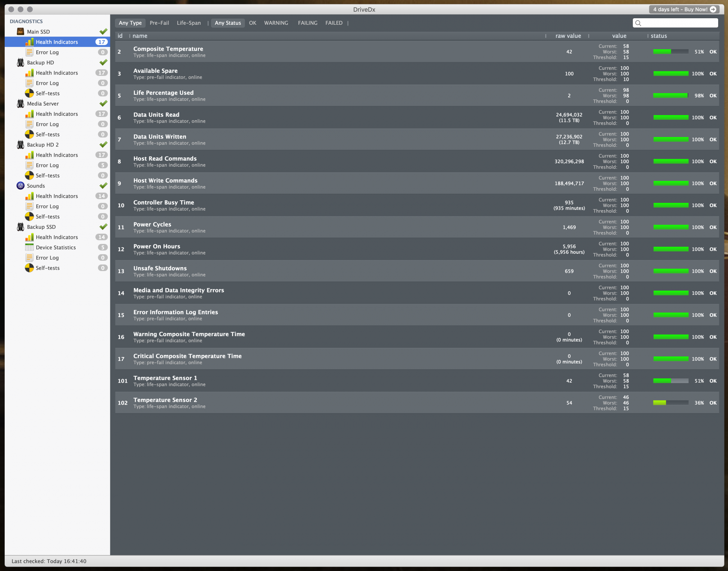Select Media and Data Integrity Errors row

coord(417,293)
